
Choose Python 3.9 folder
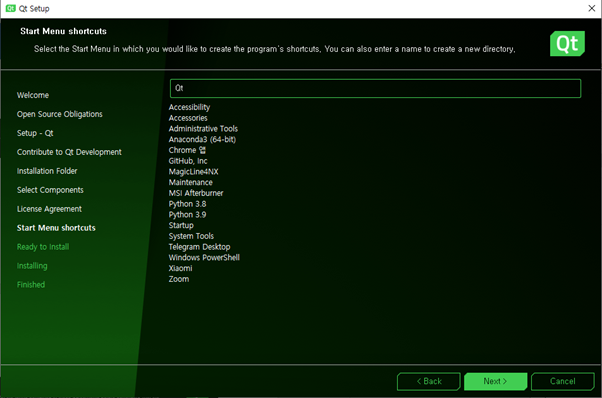pos(187,215)
